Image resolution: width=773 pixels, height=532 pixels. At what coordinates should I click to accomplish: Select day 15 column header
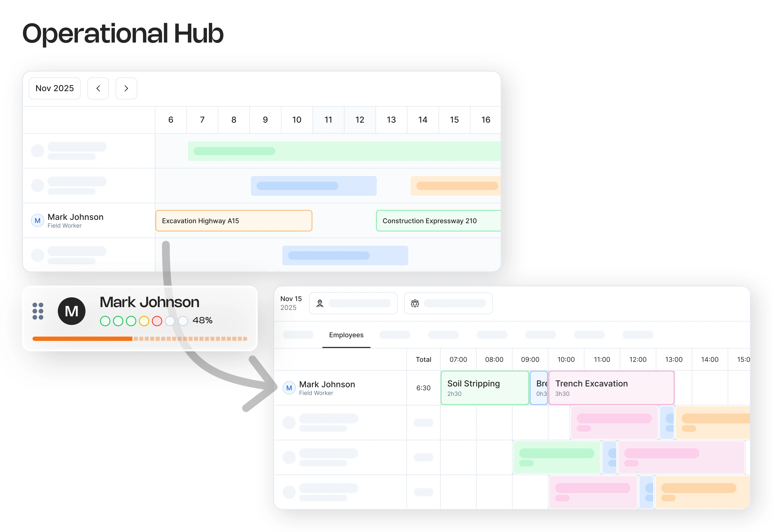[x=454, y=120]
